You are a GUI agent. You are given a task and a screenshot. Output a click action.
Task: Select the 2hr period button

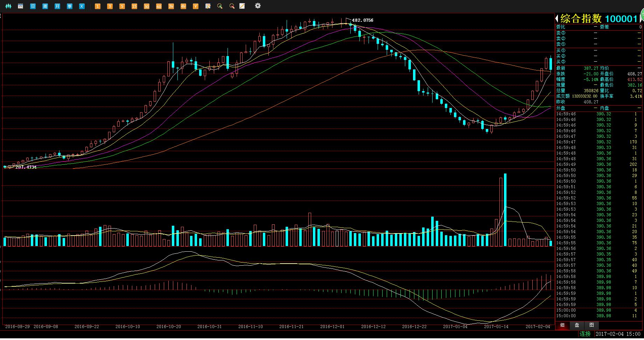coord(171,6)
